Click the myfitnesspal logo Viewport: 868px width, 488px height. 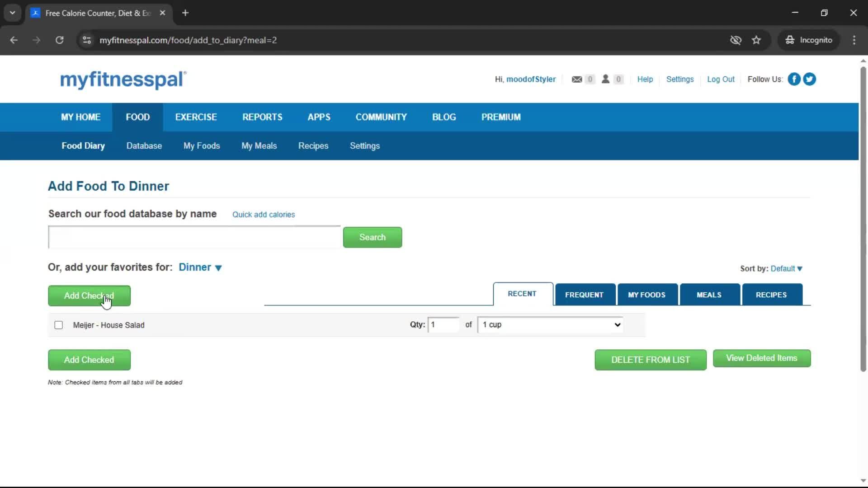(123, 80)
